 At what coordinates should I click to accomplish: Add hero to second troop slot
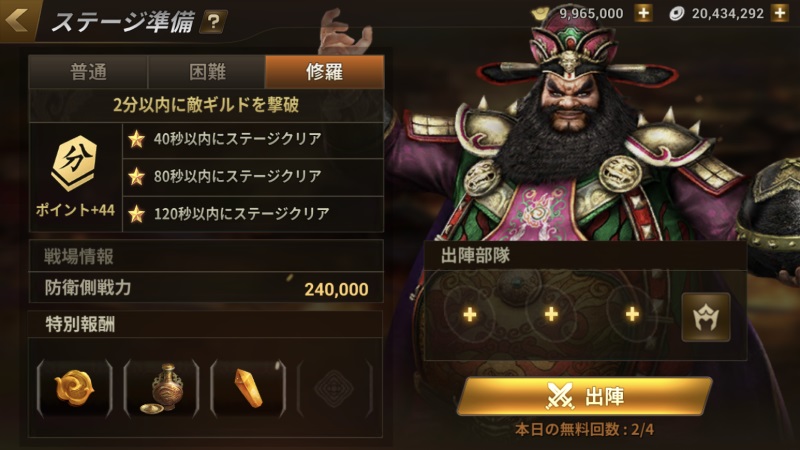click(x=551, y=314)
